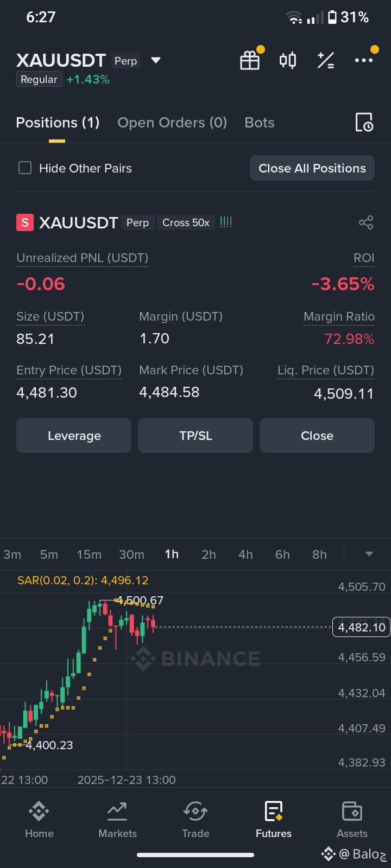Open Assets wallet in bottom navigation
The image size is (391, 868).
point(352,820)
